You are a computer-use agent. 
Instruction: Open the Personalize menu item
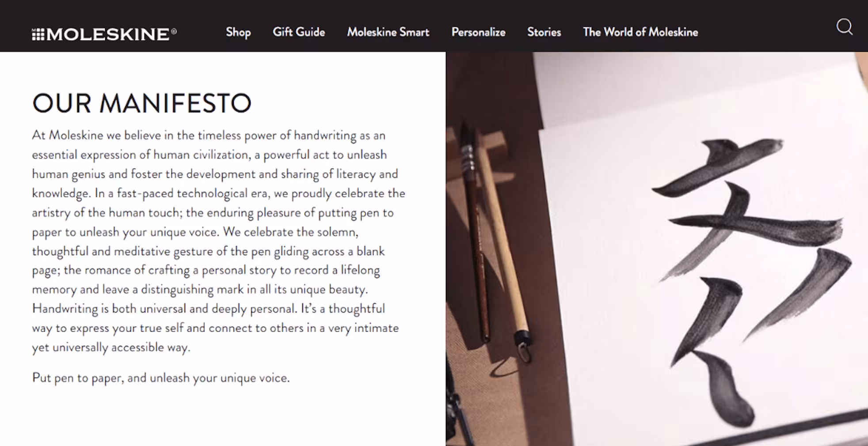point(478,32)
